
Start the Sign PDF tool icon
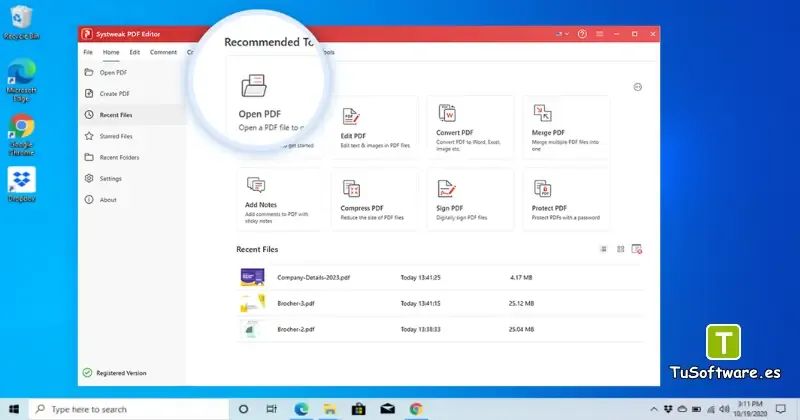[x=447, y=189]
